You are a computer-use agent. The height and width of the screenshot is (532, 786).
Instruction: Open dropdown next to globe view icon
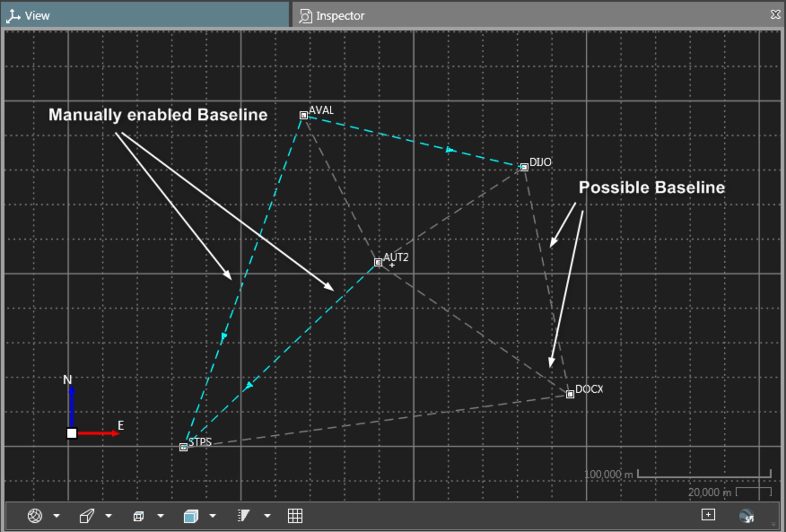coord(56,516)
